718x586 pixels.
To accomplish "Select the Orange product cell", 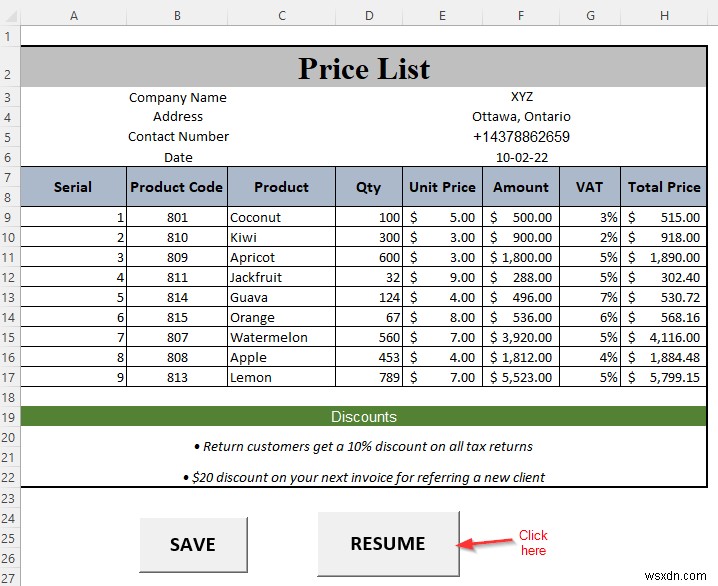I will point(282,317).
